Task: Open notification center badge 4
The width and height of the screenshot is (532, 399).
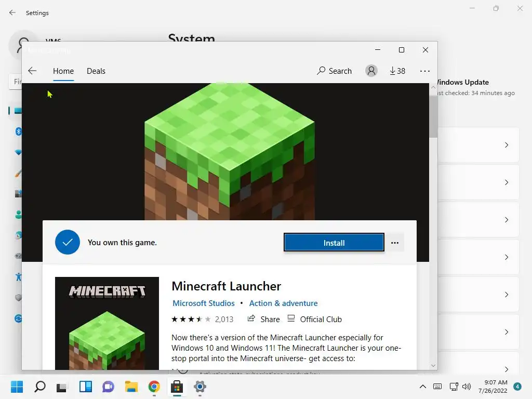Action: tap(517, 387)
